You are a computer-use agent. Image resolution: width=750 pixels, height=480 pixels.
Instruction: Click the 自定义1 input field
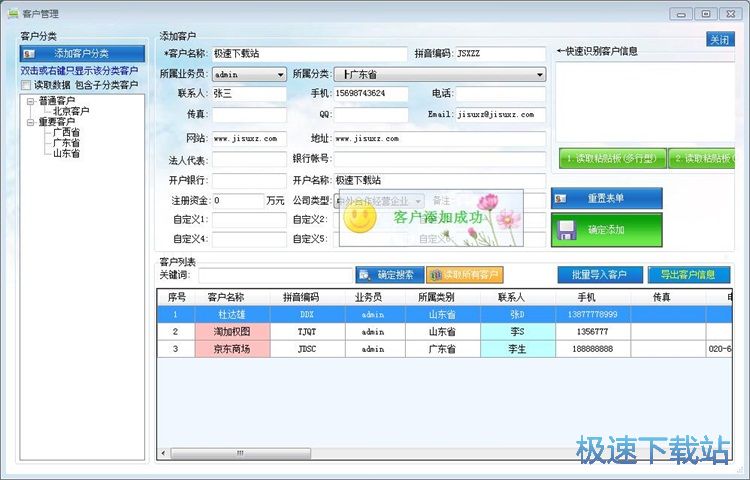click(x=249, y=219)
